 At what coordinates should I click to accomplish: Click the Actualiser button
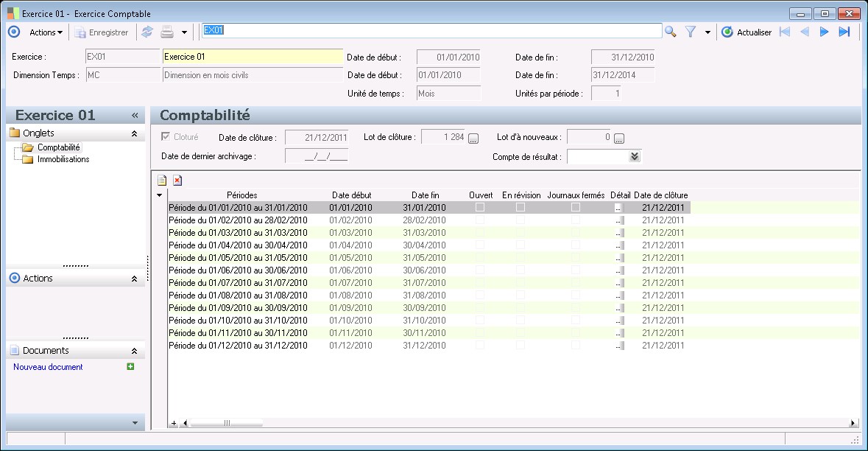747,32
